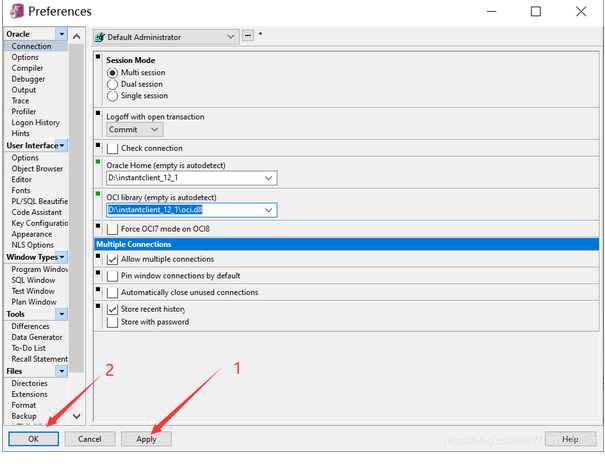
Task: Open Object Browser preferences
Action: point(37,169)
